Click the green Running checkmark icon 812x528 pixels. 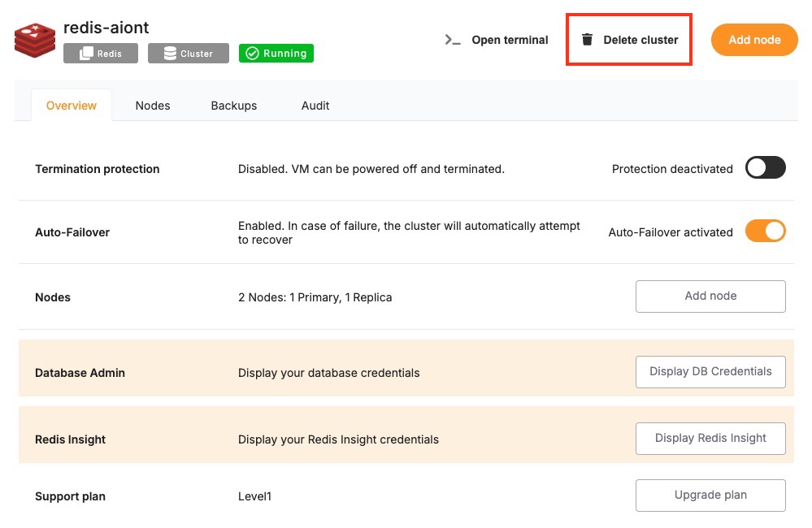252,54
